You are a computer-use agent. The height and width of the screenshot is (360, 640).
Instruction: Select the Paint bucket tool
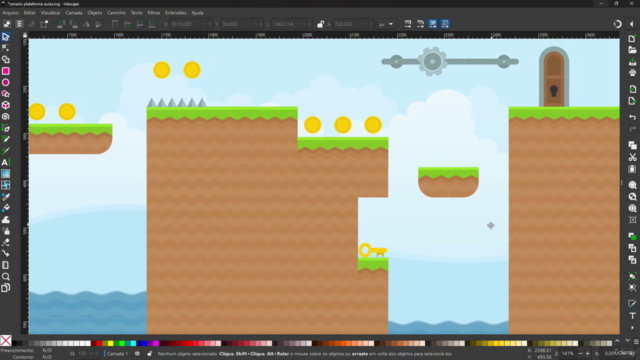5,208
